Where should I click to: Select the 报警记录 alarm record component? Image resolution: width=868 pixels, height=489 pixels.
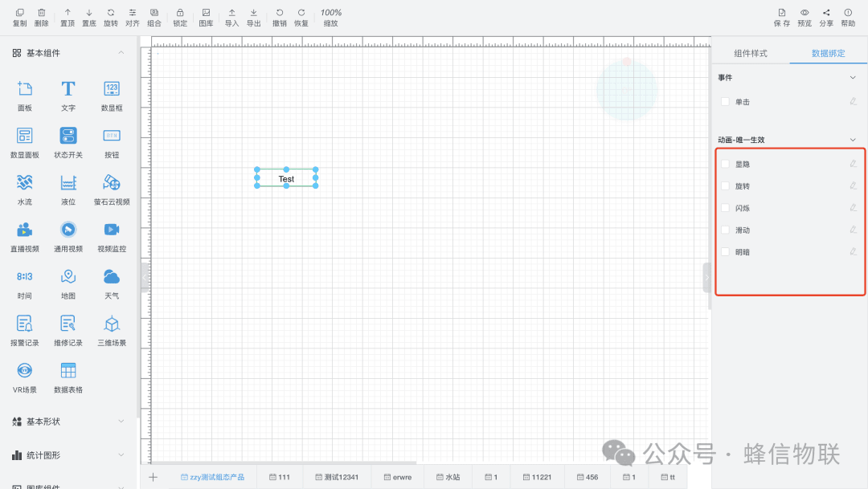(25, 331)
